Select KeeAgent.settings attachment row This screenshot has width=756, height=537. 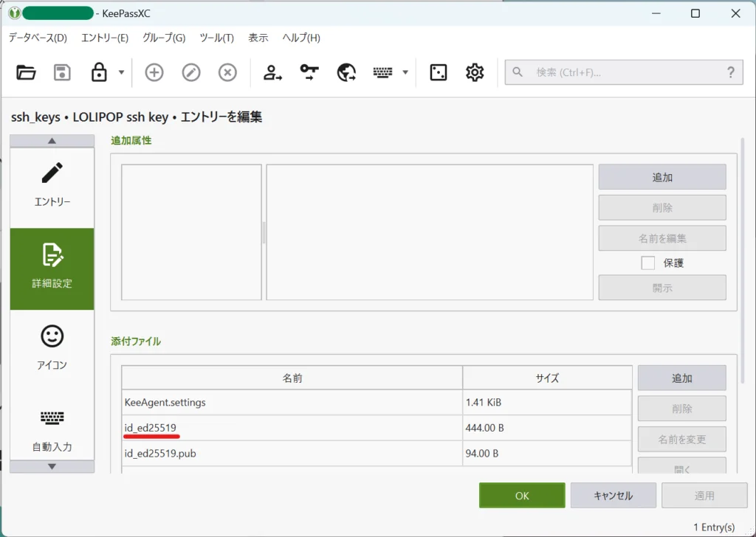point(377,402)
